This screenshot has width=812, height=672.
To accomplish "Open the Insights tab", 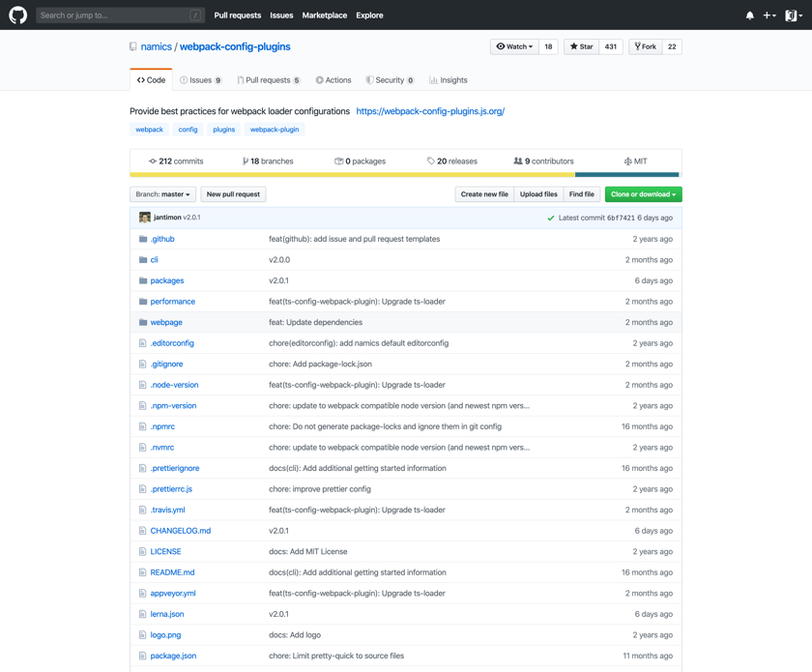I will point(449,80).
